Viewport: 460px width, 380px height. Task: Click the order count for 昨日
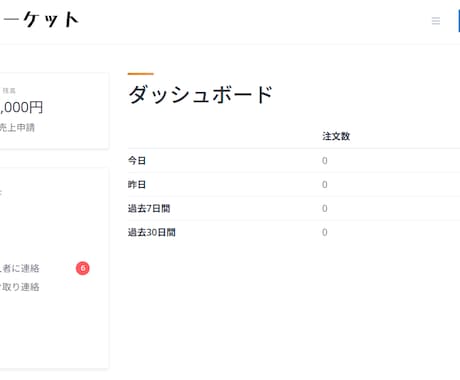coord(325,184)
